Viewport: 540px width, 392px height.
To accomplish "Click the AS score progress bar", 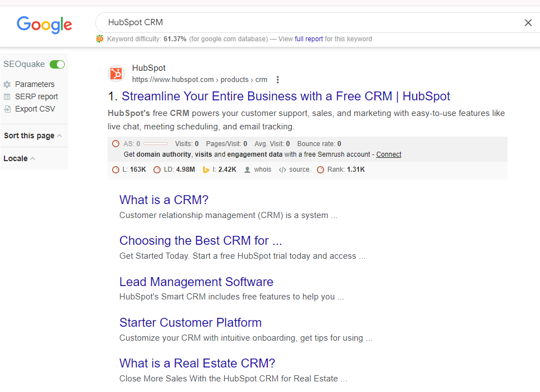I will (x=156, y=144).
